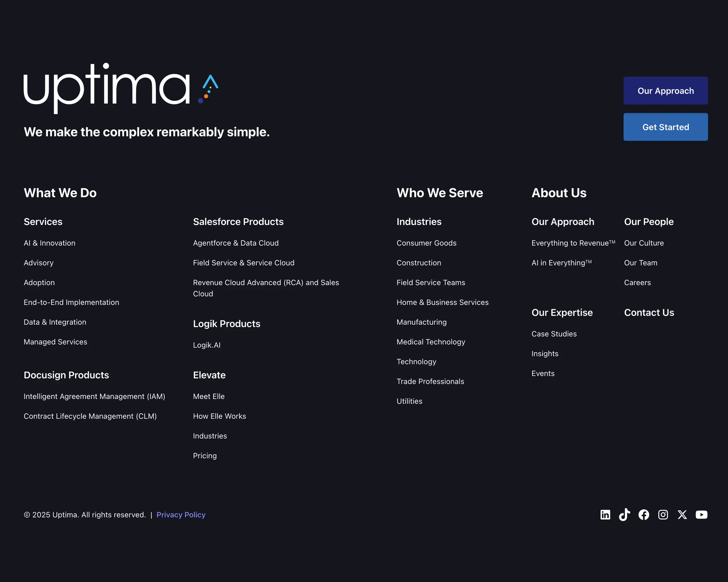
Task: Open Case Studies link
Action: click(x=554, y=334)
